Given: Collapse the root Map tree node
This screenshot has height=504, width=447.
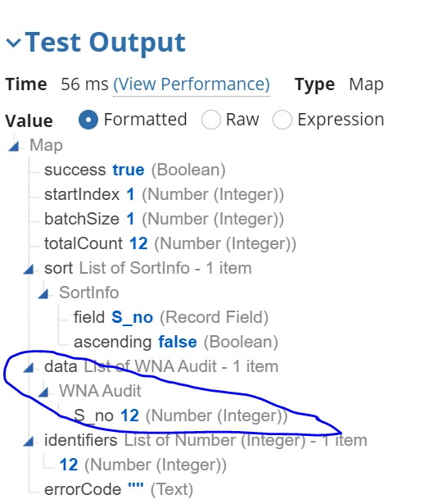Looking at the screenshot, I should 14,147.
